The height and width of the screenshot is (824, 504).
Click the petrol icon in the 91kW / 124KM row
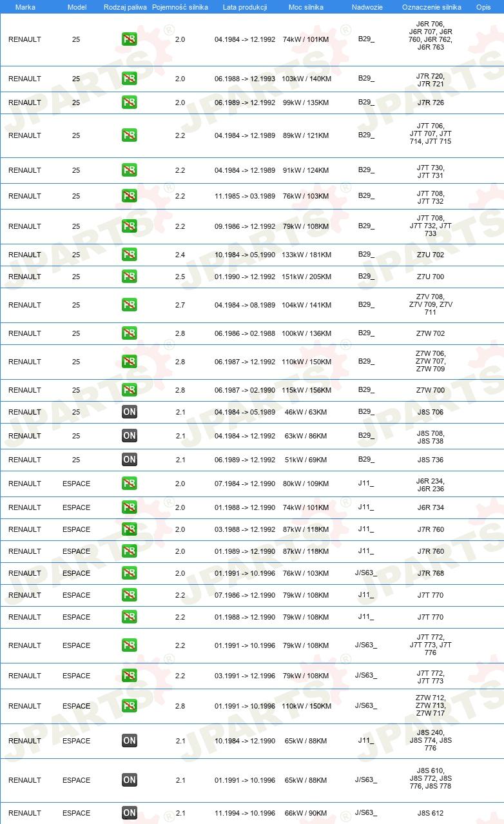pyautogui.click(x=130, y=170)
